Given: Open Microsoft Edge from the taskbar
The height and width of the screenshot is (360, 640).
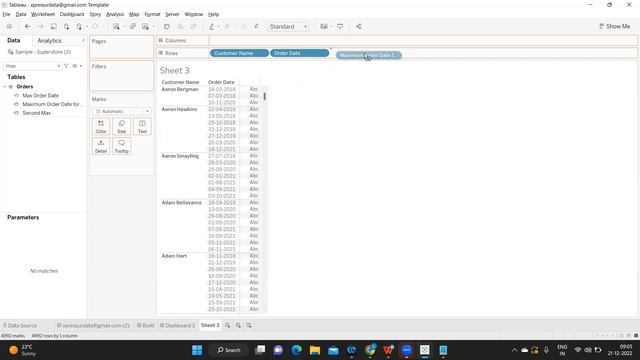Looking at the screenshot, I should pos(297,350).
